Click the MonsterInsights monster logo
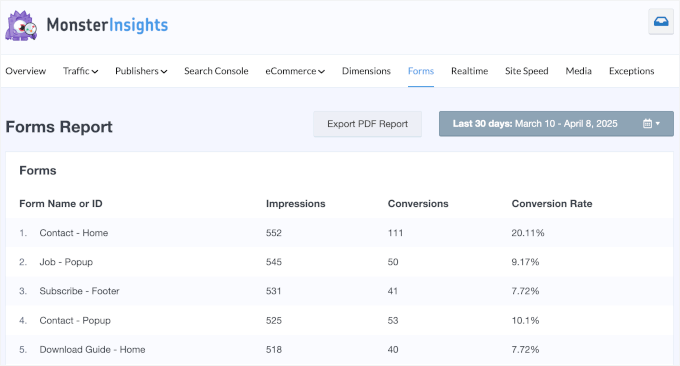Screen dimensions: 680x366 pos(21,26)
